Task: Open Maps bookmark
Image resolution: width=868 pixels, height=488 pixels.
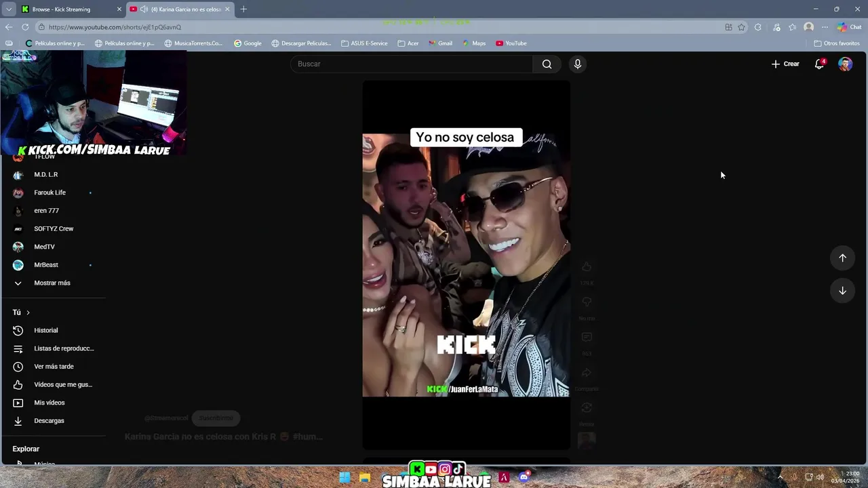Action: 474,43
